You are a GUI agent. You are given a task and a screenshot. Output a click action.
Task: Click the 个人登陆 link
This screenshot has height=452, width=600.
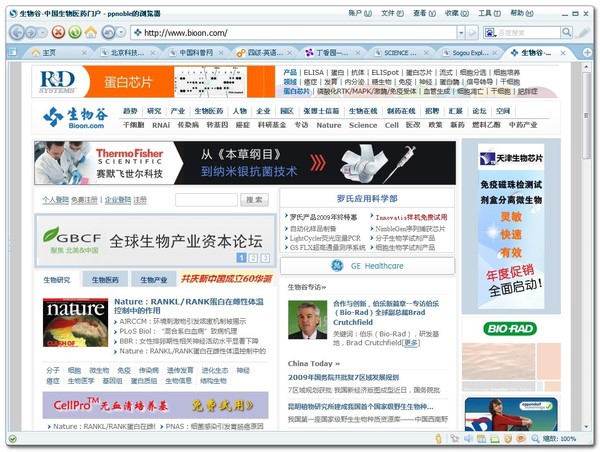55,200
